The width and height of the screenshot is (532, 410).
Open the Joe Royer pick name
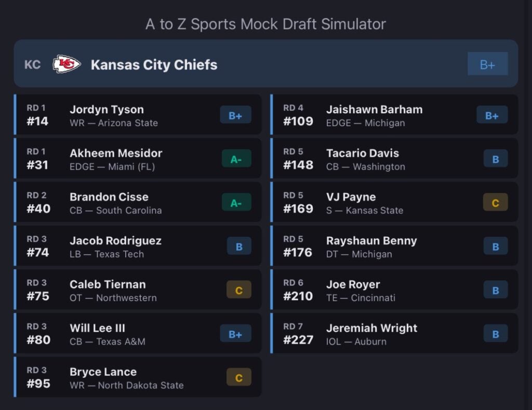(x=353, y=284)
